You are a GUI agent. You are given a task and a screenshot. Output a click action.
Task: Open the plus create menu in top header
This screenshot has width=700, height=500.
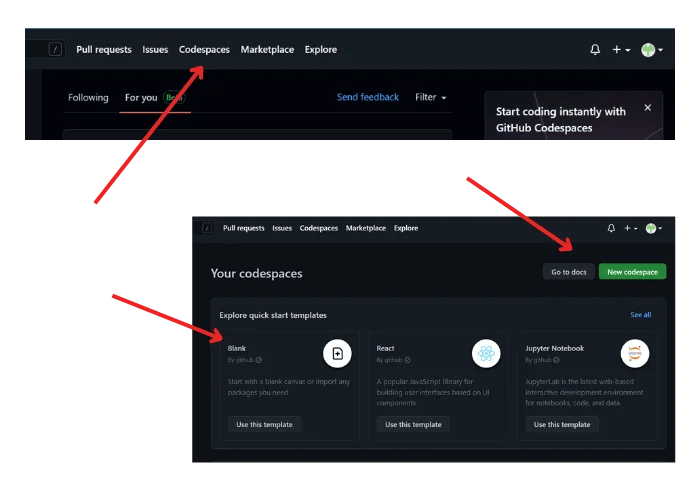(621, 50)
